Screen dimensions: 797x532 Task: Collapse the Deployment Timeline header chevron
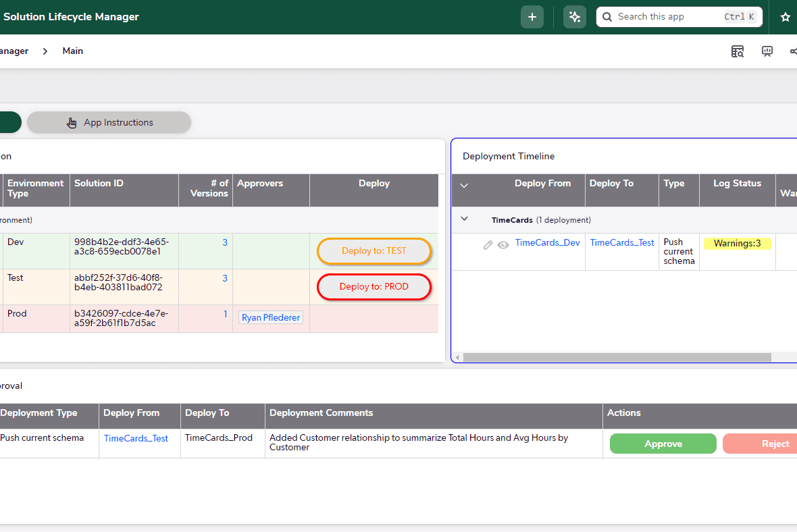pyautogui.click(x=464, y=184)
